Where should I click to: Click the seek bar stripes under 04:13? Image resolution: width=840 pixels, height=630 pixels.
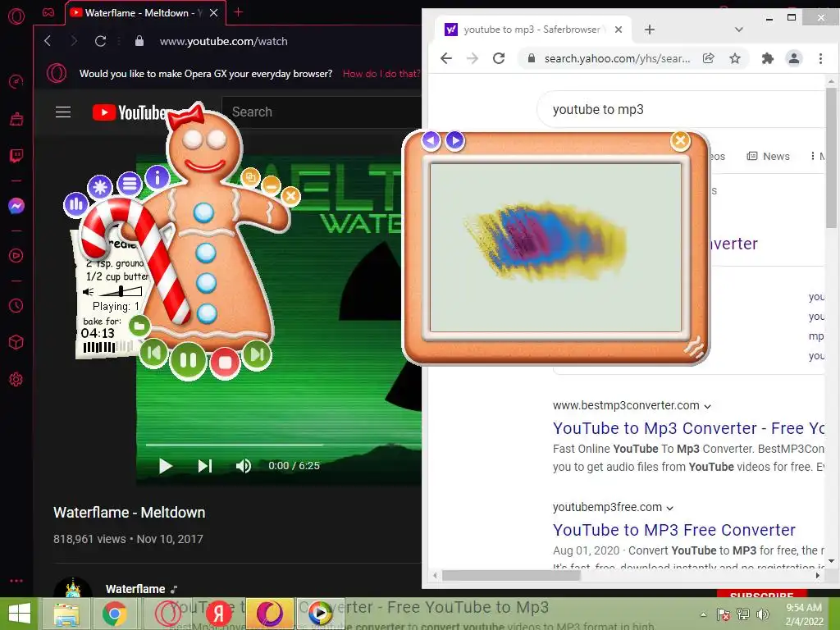pos(107,347)
